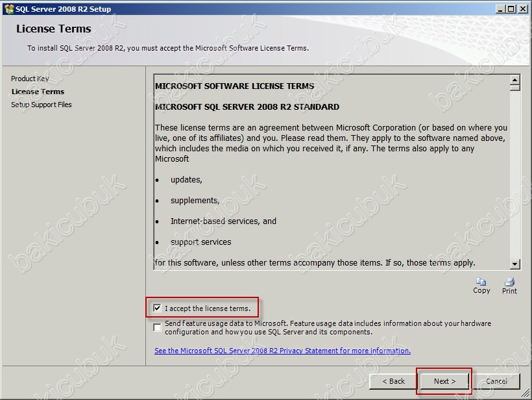Click the Print icon below license text
532x400 pixels.
(509, 282)
